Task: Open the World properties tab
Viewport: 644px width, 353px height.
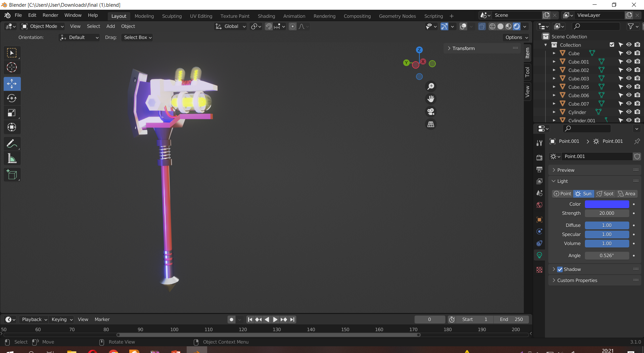Action: click(539, 205)
